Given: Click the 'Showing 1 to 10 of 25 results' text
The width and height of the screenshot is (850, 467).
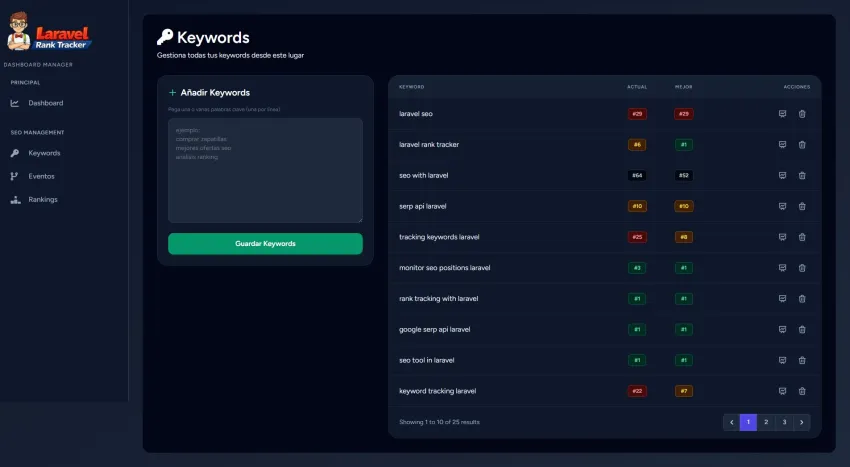Looking at the screenshot, I should click(439, 422).
